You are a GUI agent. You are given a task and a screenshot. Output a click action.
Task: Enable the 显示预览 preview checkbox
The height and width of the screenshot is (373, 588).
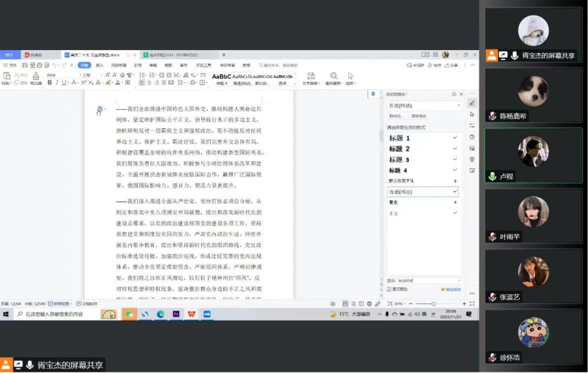point(390,289)
